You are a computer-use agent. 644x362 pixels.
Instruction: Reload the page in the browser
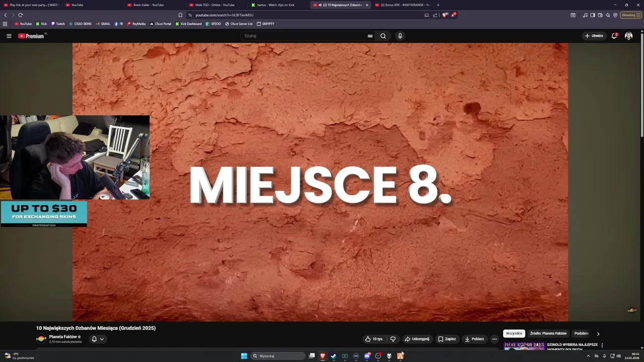(21, 15)
